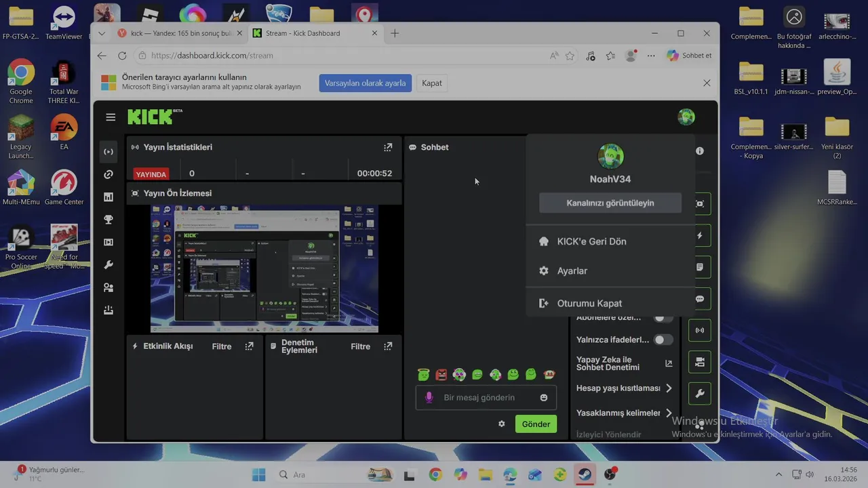Open the chain link icon in Kick sidebar
The height and width of the screenshot is (488, 868).
click(x=108, y=175)
